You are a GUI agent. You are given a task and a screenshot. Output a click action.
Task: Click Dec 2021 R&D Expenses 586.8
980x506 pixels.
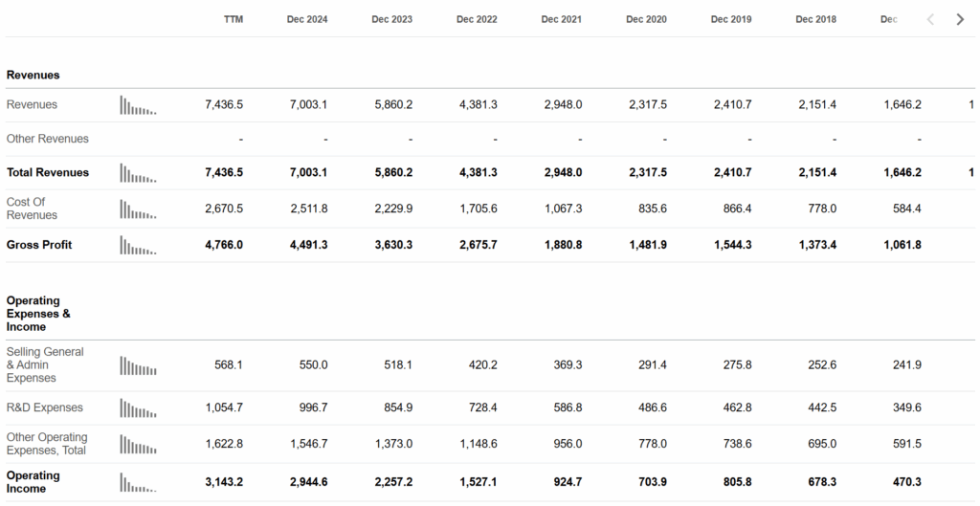click(568, 407)
